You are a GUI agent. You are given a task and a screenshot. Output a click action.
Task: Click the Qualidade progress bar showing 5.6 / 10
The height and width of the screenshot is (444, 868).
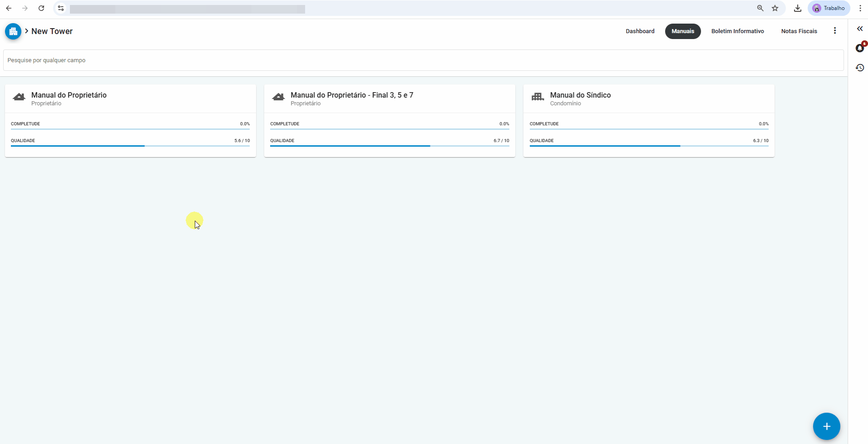(130, 146)
